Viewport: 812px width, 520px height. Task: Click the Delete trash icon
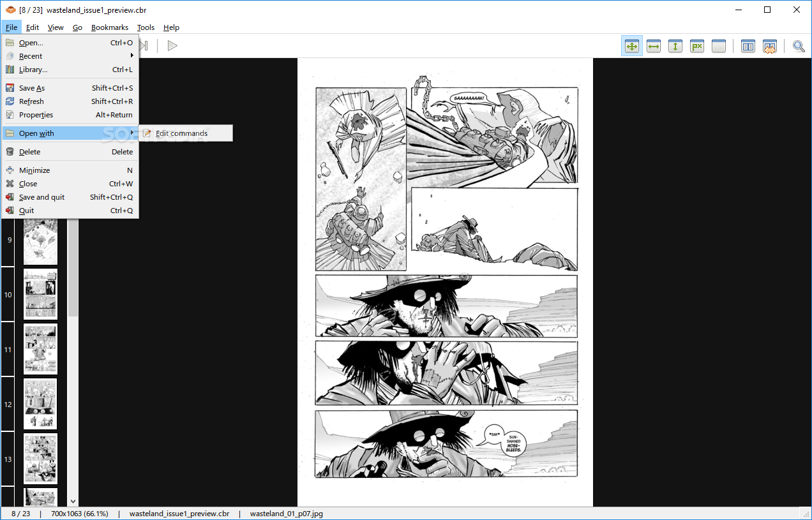pyautogui.click(x=10, y=152)
